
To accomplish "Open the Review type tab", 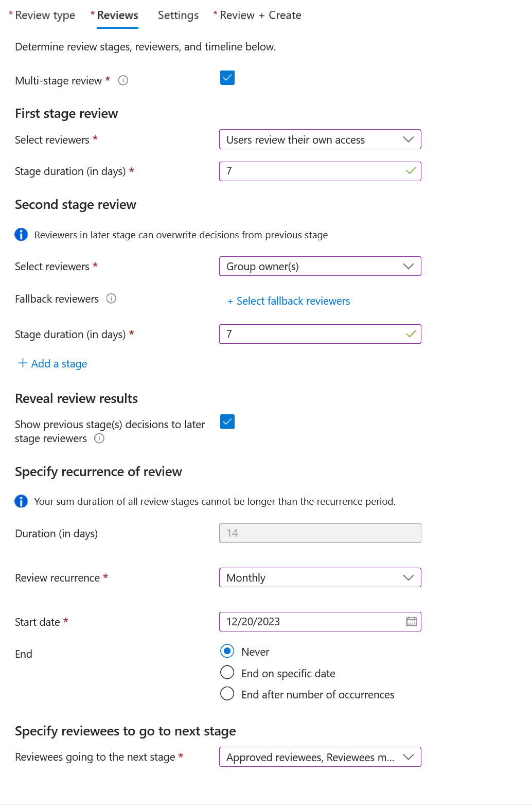I will (x=45, y=15).
